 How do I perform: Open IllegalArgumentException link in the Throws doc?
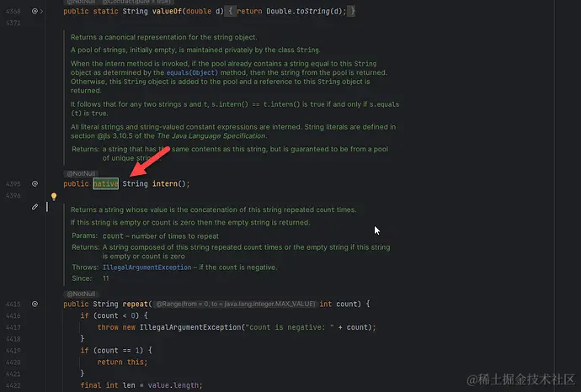[x=147, y=268]
